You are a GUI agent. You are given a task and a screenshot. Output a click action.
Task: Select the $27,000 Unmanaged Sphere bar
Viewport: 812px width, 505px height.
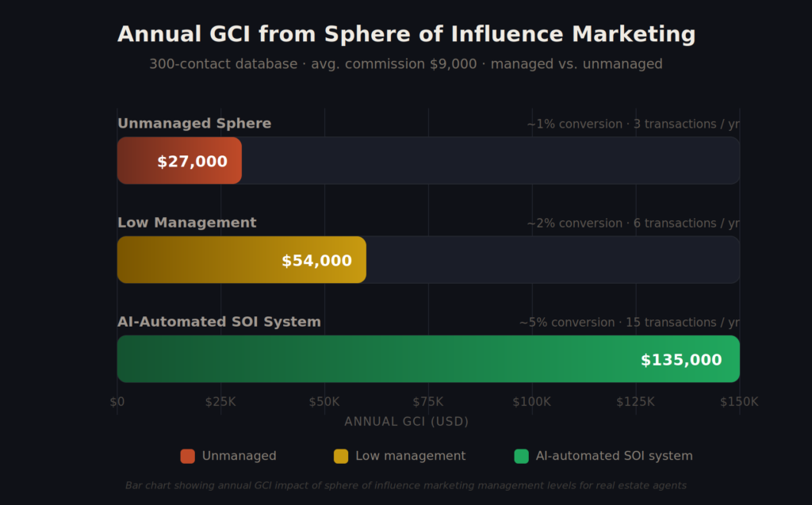coord(179,161)
